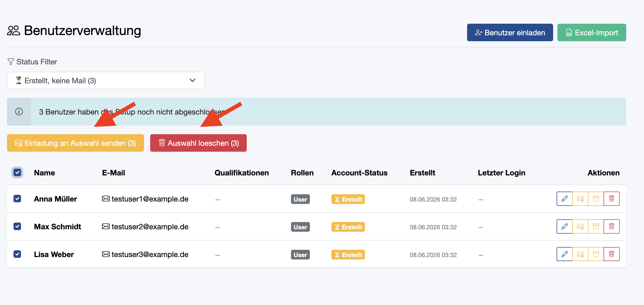Delete Max Schmidt with trash icon
The width and height of the screenshot is (644, 305).
611,227
